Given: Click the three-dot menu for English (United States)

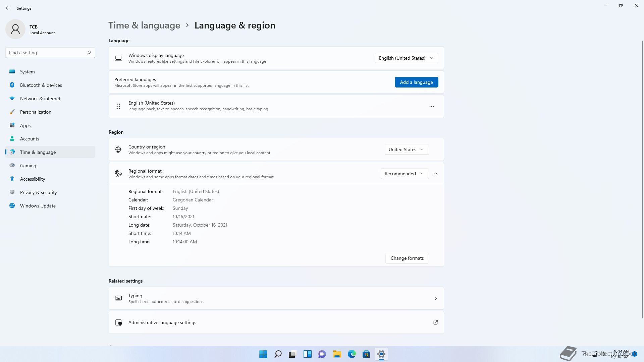Looking at the screenshot, I should [431, 106].
